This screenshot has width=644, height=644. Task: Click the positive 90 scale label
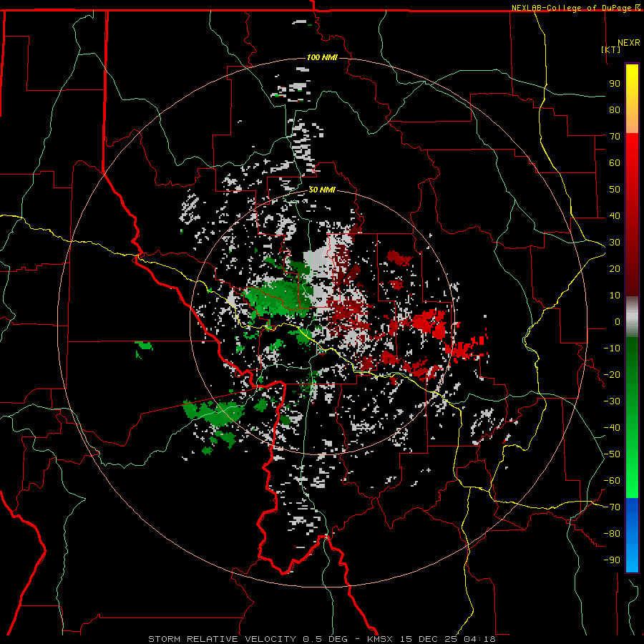[615, 84]
